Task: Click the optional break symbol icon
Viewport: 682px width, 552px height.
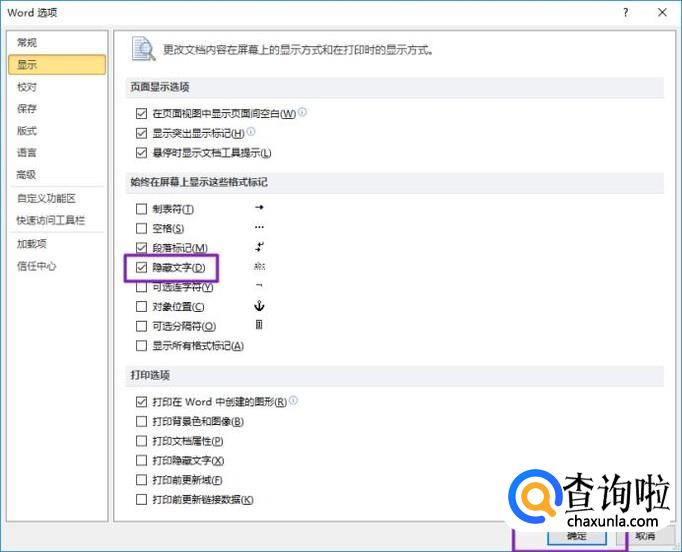Action: 259,325
